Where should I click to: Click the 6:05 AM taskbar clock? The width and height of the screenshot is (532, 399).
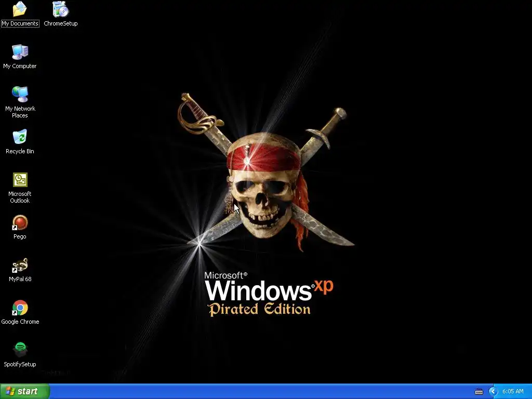pyautogui.click(x=513, y=392)
